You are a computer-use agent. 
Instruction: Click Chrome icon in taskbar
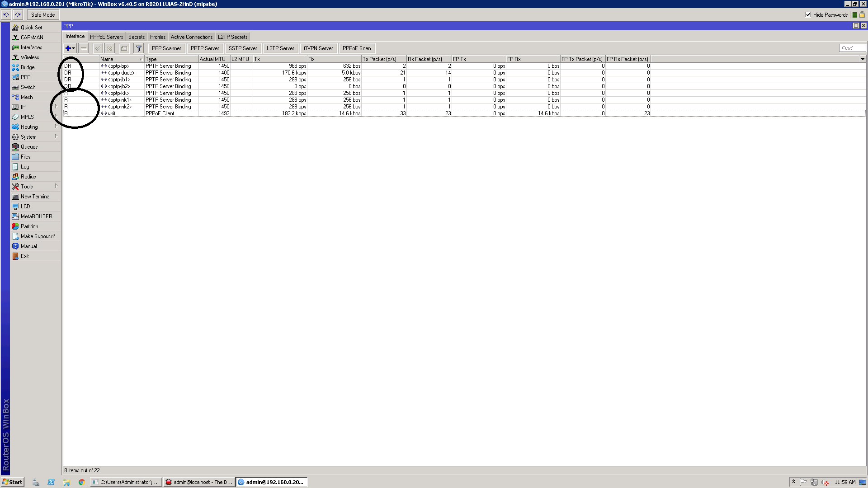tap(81, 482)
